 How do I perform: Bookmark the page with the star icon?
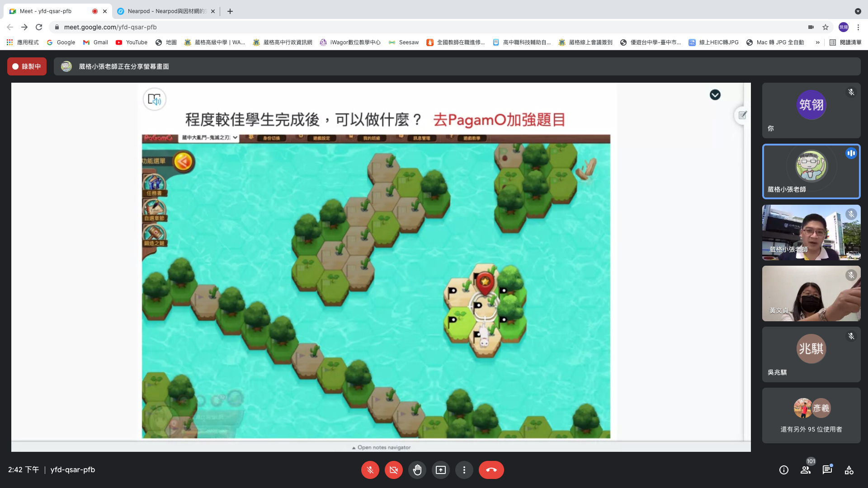pos(826,27)
